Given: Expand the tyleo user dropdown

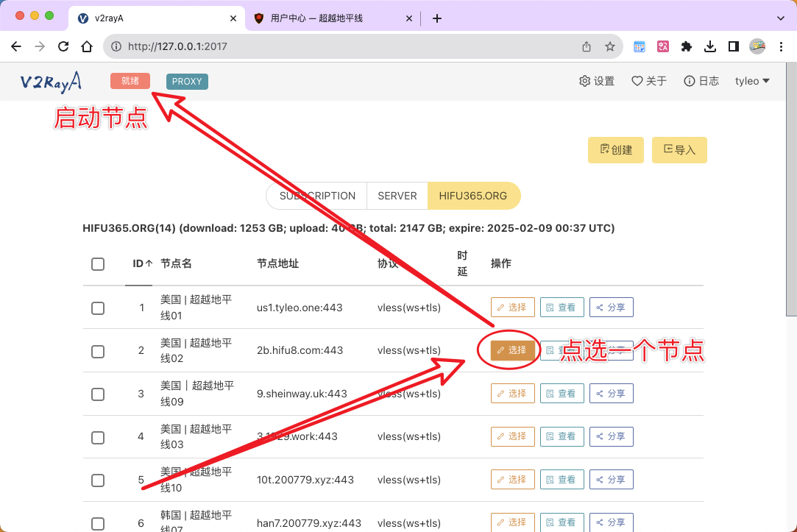Looking at the screenshot, I should coord(752,81).
